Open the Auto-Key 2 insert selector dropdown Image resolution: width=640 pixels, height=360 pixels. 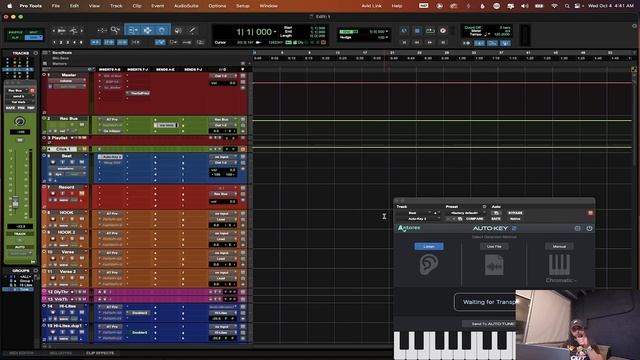point(419,219)
